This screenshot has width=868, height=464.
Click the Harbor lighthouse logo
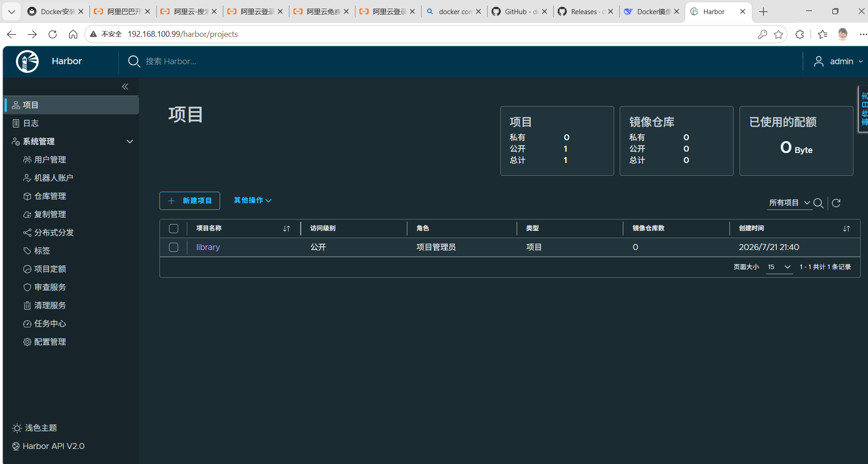[x=27, y=61]
